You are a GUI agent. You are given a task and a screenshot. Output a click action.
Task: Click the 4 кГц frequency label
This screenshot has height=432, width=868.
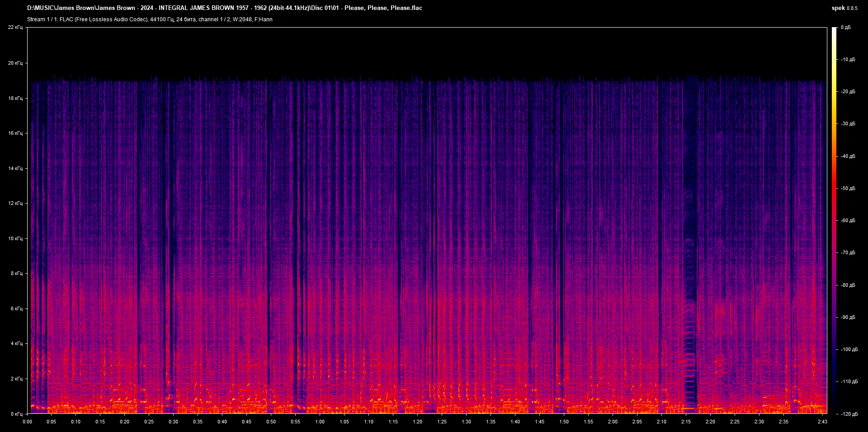click(x=16, y=344)
